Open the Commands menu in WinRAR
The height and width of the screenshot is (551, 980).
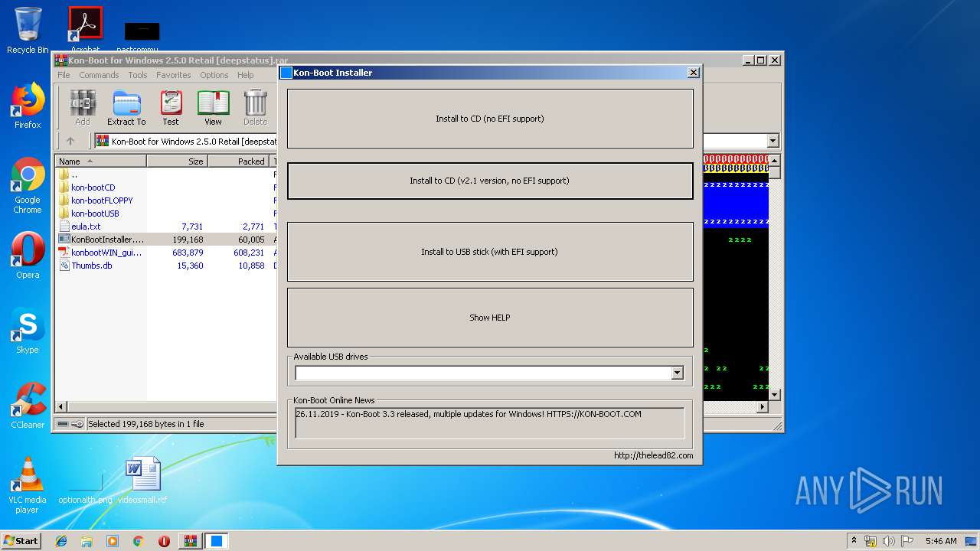click(99, 75)
